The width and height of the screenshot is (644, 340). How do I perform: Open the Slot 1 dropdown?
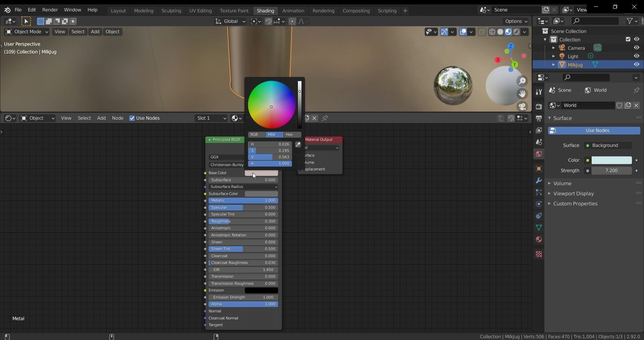pyautogui.click(x=211, y=118)
